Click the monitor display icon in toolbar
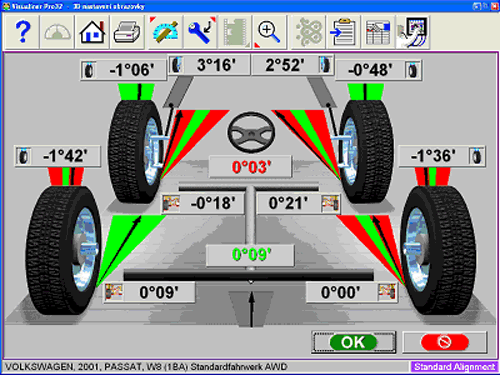 (413, 32)
